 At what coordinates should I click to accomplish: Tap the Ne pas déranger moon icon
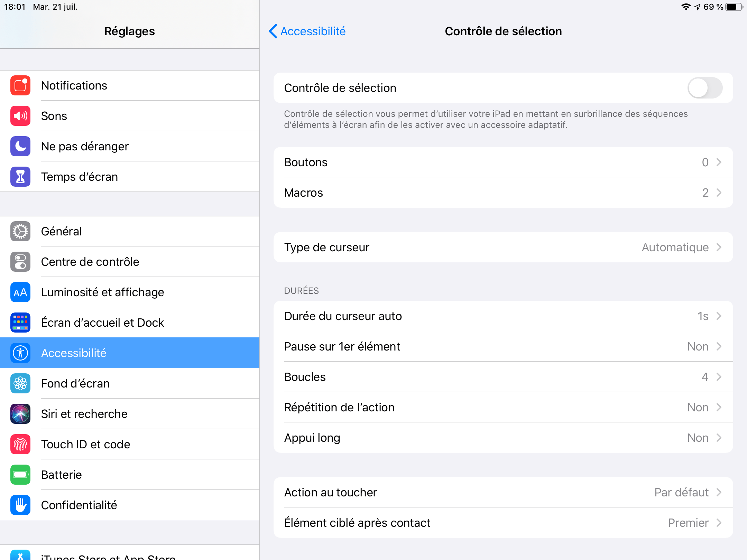tap(20, 146)
